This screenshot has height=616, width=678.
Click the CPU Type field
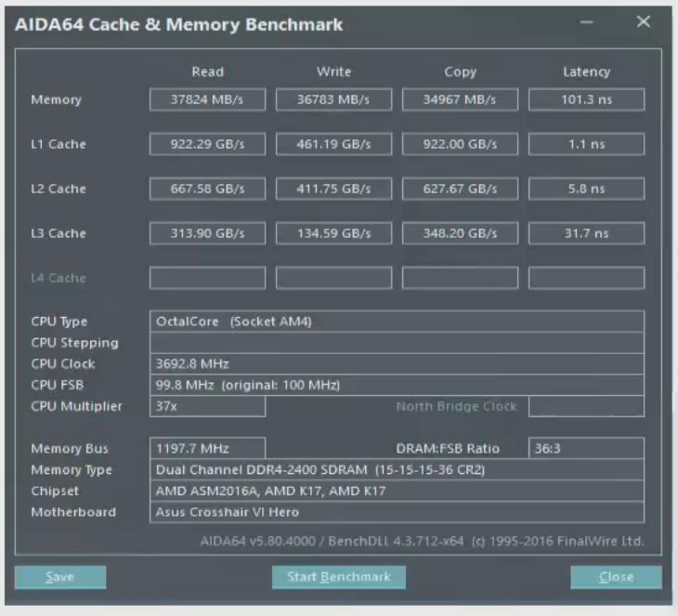click(397, 321)
